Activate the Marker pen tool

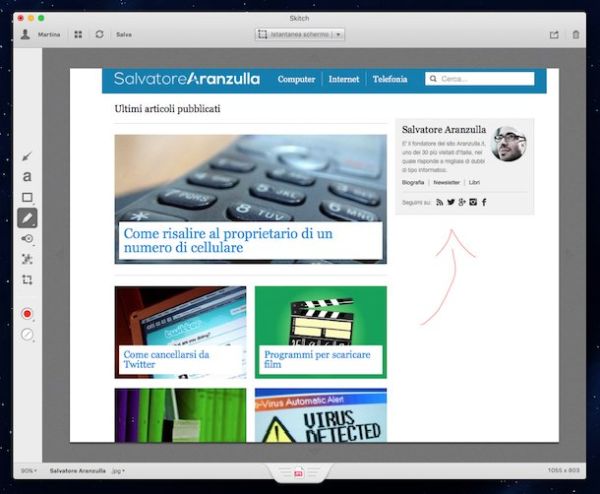[27, 218]
